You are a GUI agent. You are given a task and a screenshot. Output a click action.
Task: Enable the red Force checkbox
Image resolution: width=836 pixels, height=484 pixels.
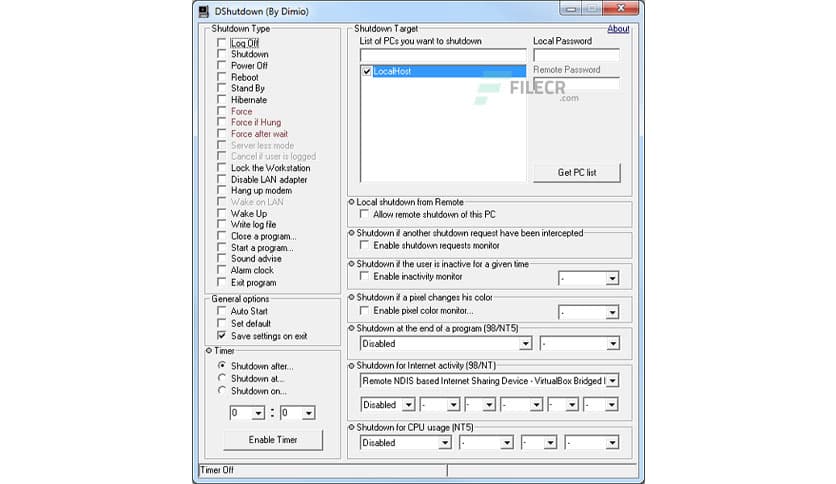click(222, 111)
